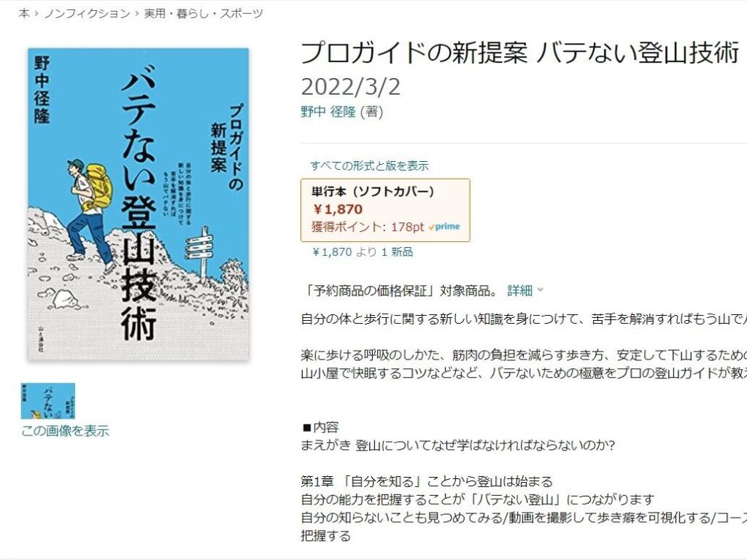Screen dimensions: 747x560
Task: Go to ノンフィクション breadcrumb link
Action: pos(88,13)
